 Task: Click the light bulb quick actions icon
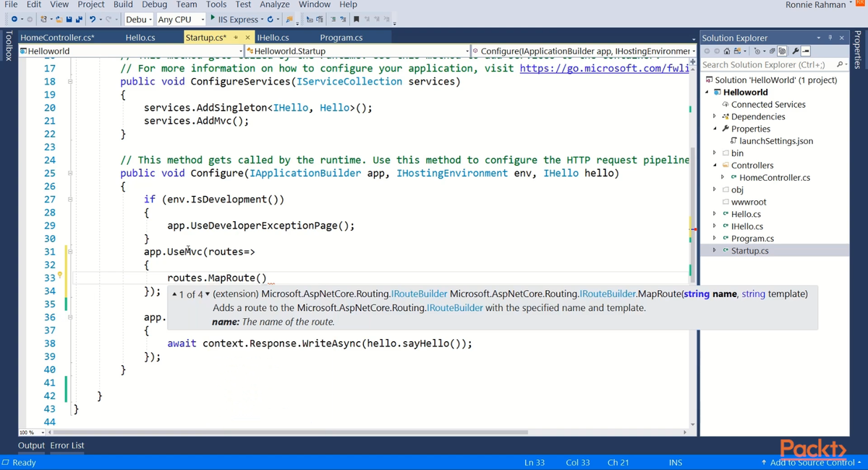point(59,275)
